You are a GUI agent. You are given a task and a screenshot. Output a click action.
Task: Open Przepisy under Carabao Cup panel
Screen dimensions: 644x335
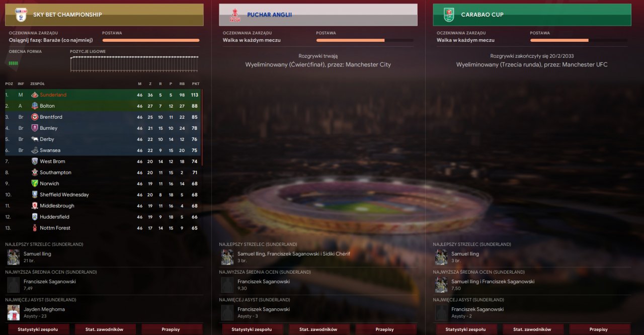(x=599, y=329)
